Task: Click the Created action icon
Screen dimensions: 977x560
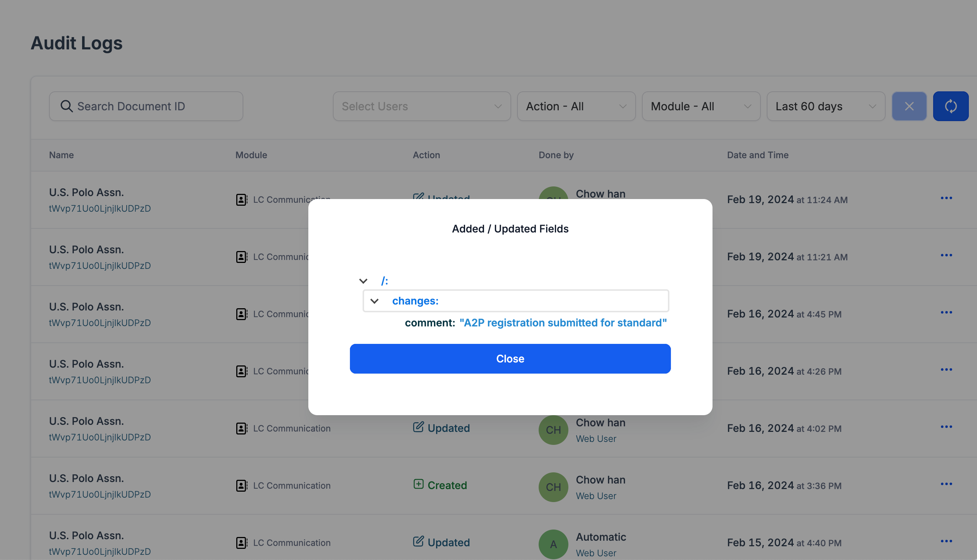Action: point(418,484)
